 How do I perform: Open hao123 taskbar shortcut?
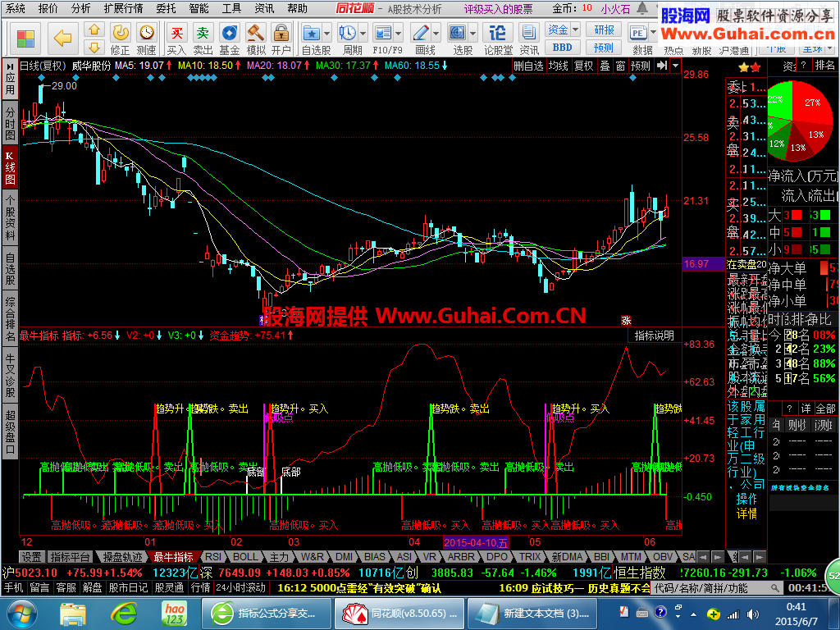(x=175, y=614)
